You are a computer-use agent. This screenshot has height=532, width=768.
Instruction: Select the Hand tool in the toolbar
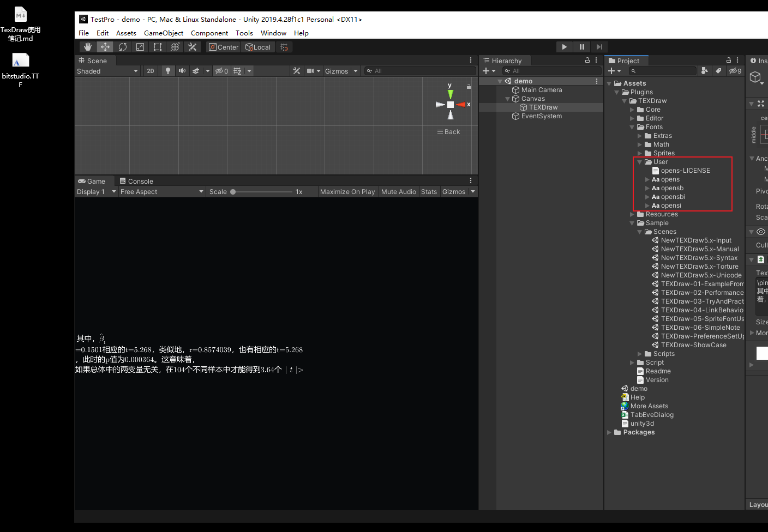87,47
